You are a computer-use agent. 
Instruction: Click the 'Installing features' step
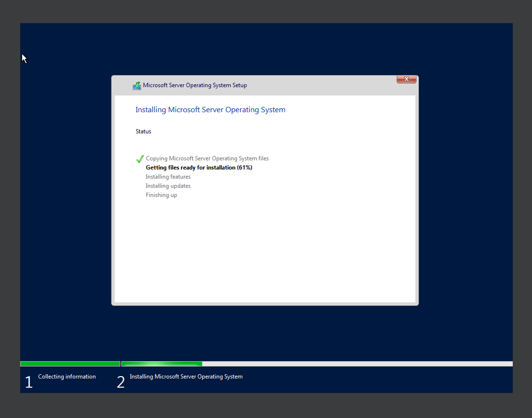point(168,177)
